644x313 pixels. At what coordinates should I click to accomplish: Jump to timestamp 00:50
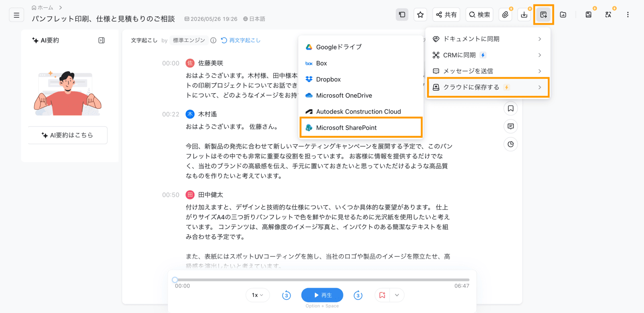(x=171, y=195)
